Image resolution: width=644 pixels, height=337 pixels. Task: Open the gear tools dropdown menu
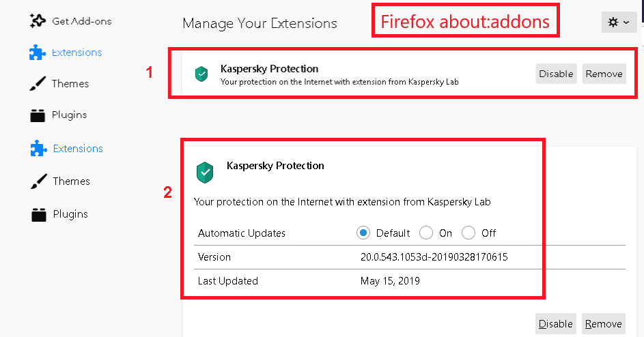619,23
